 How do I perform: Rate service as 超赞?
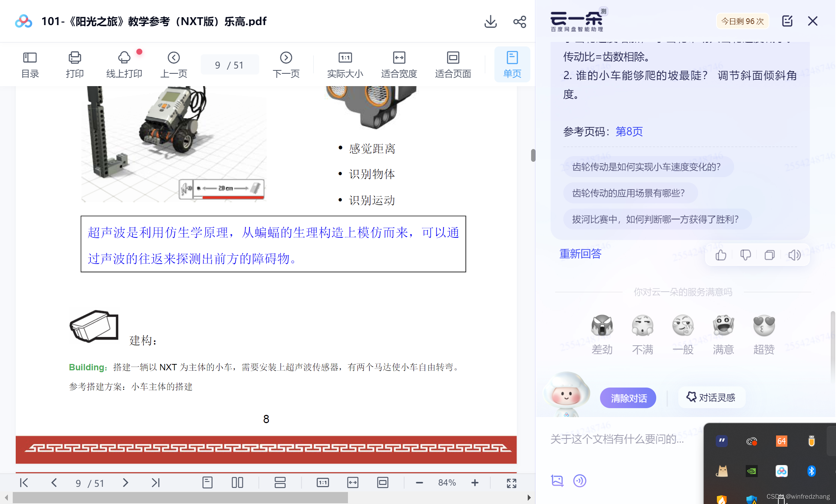point(764,334)
